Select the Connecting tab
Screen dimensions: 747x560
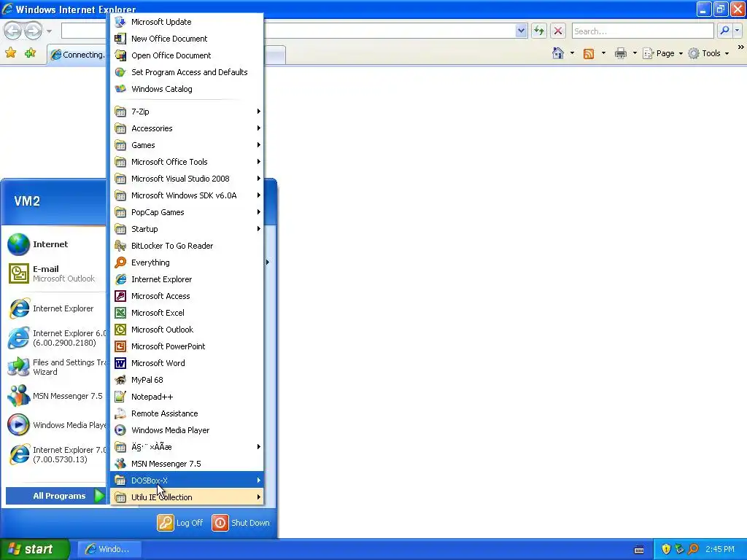[x=77, y=55]
